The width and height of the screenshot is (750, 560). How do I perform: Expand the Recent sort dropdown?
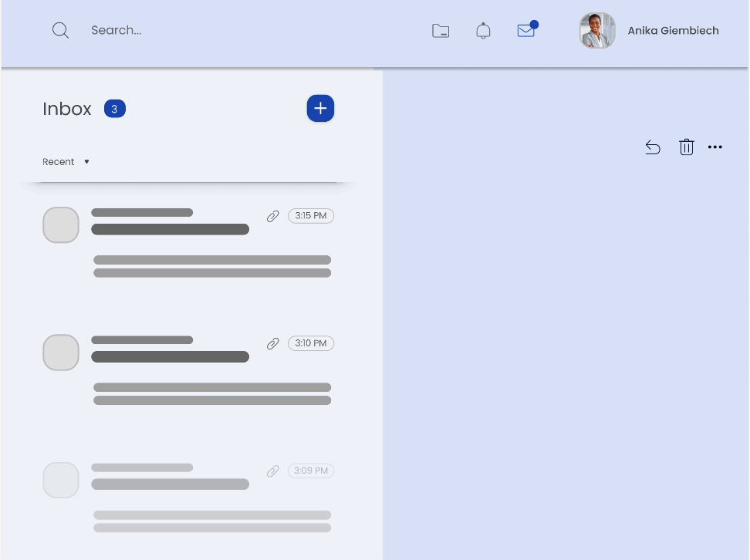(66, 162)
